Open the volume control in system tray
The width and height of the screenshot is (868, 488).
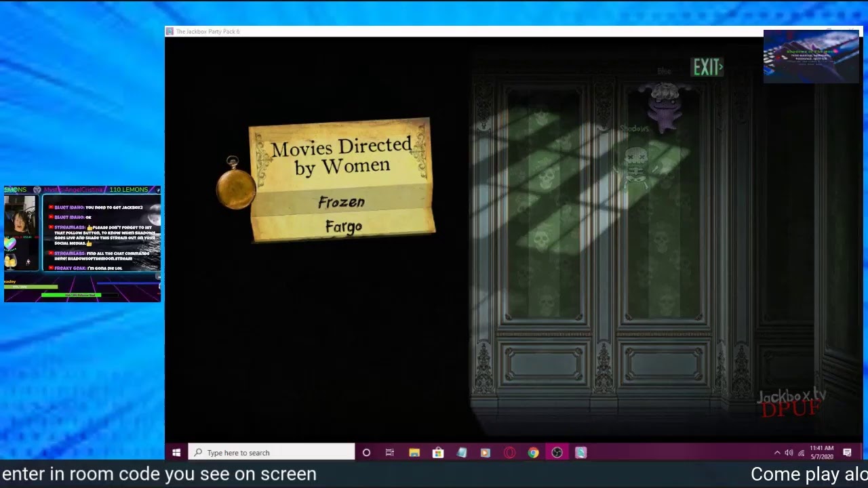[789, 453]
